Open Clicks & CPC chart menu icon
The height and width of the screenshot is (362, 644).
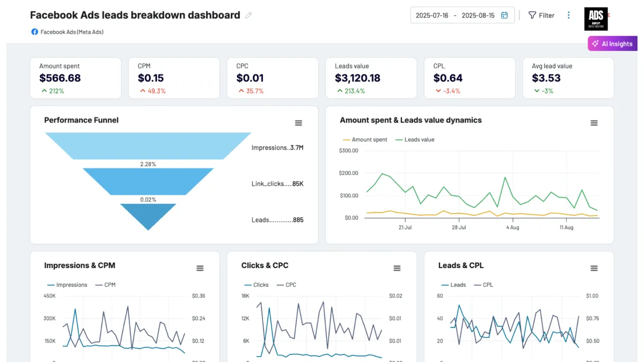coord(397,268)
